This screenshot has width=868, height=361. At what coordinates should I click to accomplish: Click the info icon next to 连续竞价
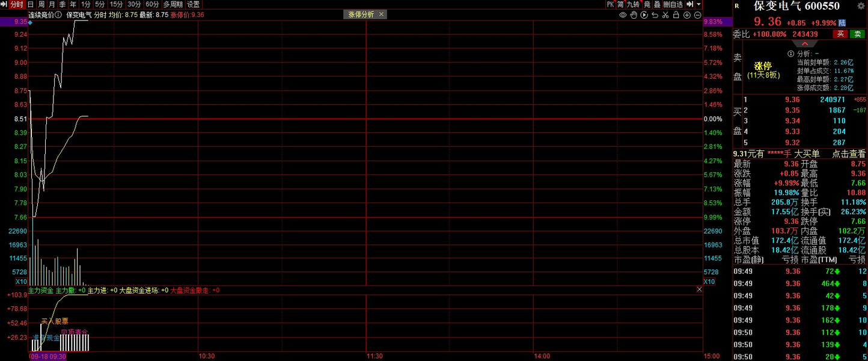point(58,15)
